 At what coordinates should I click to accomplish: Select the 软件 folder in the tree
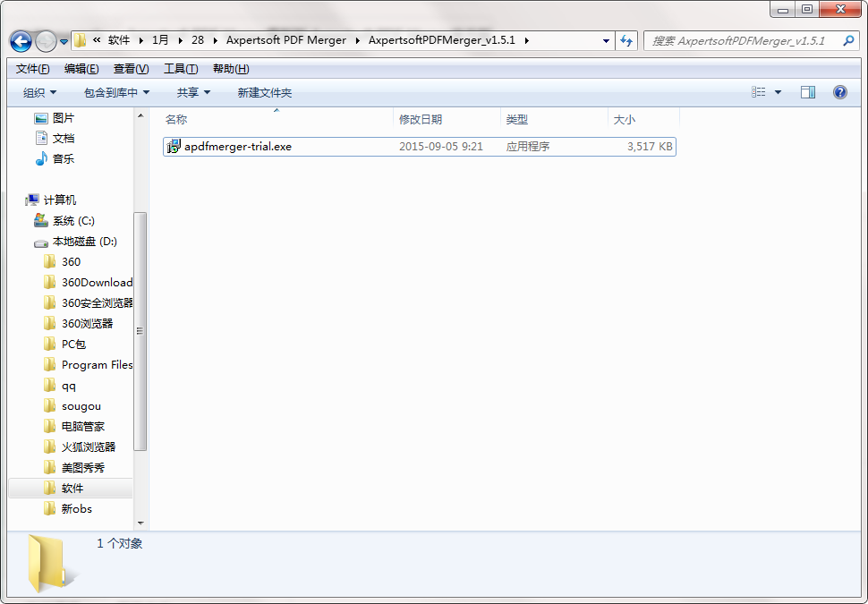(x=71, y=488)
